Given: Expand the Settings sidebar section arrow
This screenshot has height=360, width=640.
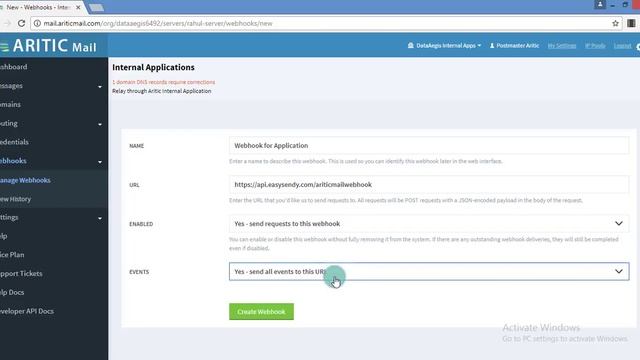Looking at the screenshot, I should (x=100, y=218).
